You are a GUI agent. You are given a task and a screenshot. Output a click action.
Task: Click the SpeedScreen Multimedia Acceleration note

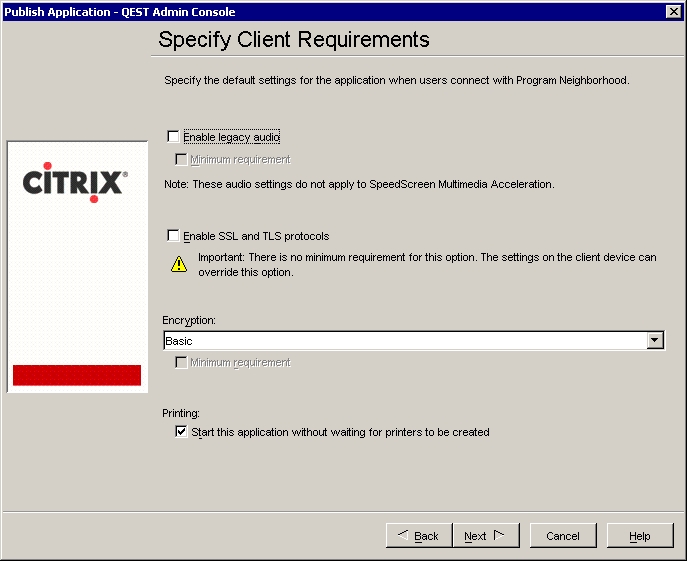click(x=359, y=184)
